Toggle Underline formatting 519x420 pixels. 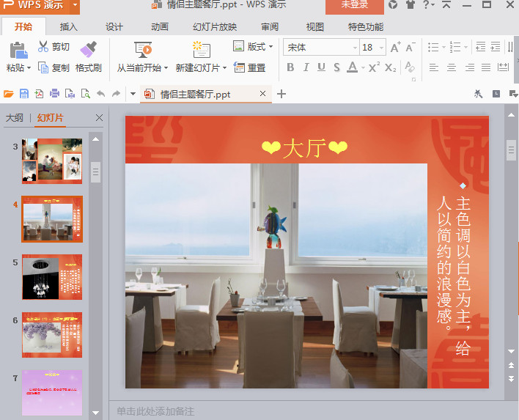[x=321, y=67]
